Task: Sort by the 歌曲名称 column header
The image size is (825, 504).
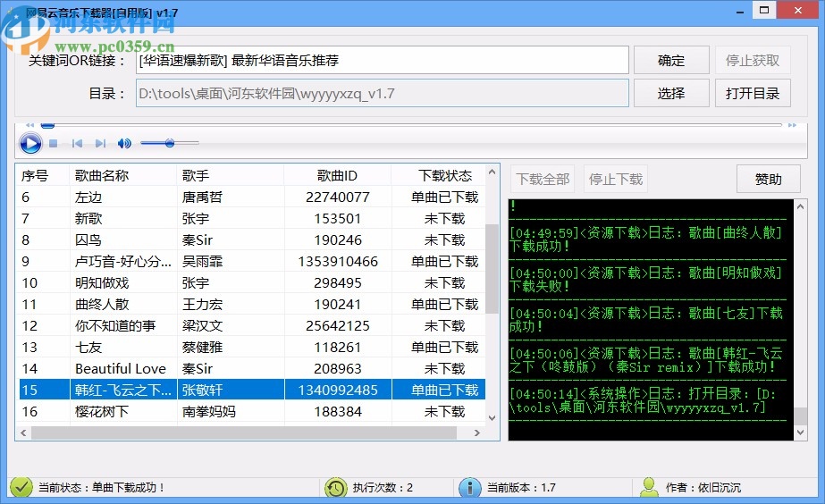Action: (123, 175)
